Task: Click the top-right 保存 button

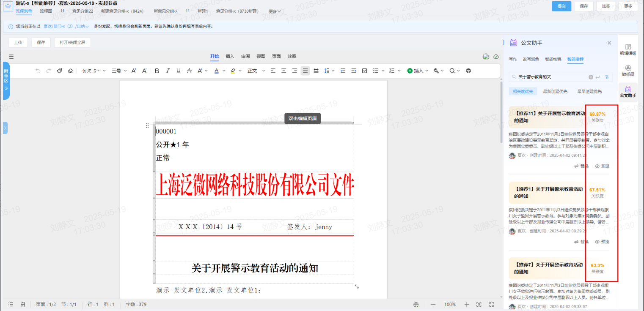Action: tap(583, 6)
